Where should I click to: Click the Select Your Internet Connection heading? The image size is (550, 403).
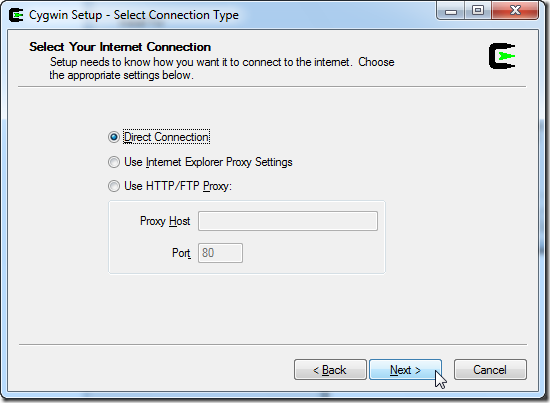pyautogui.click(x=120, y=47)
